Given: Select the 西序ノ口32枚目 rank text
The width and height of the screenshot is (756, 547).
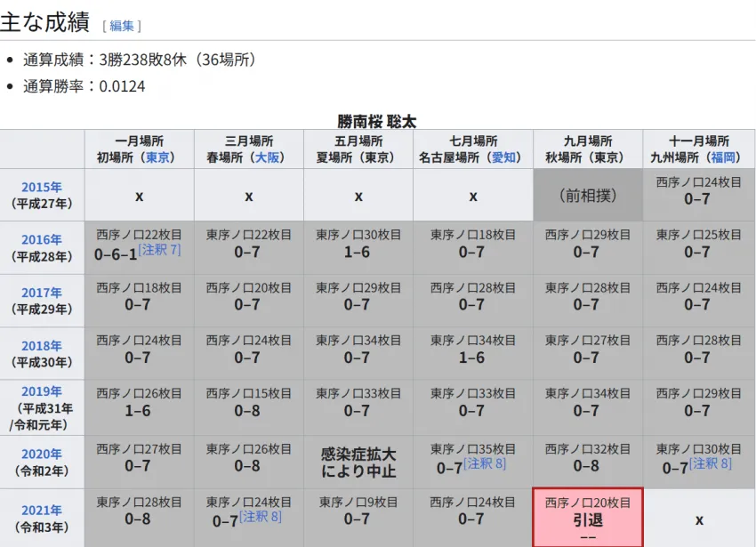Looking at the screenshot, I should pos(588,449).
